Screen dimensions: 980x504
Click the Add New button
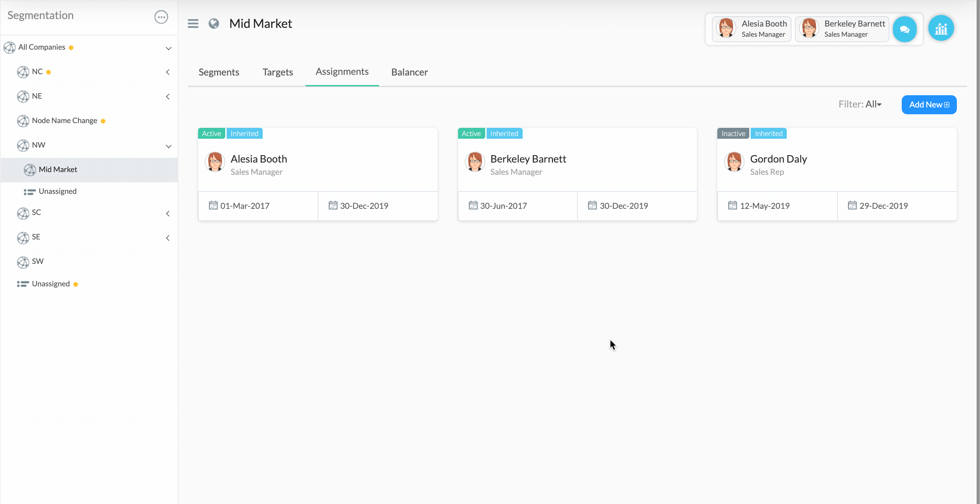click(929, 104)
